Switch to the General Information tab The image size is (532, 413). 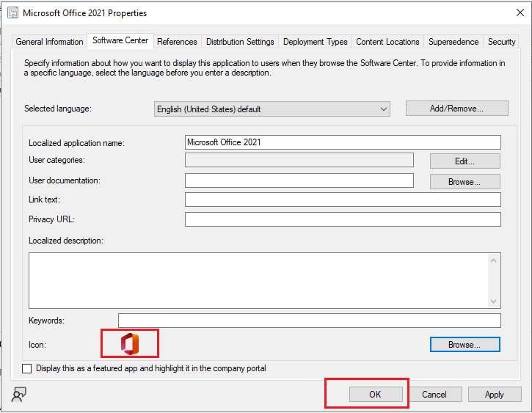tap(50, 42)
